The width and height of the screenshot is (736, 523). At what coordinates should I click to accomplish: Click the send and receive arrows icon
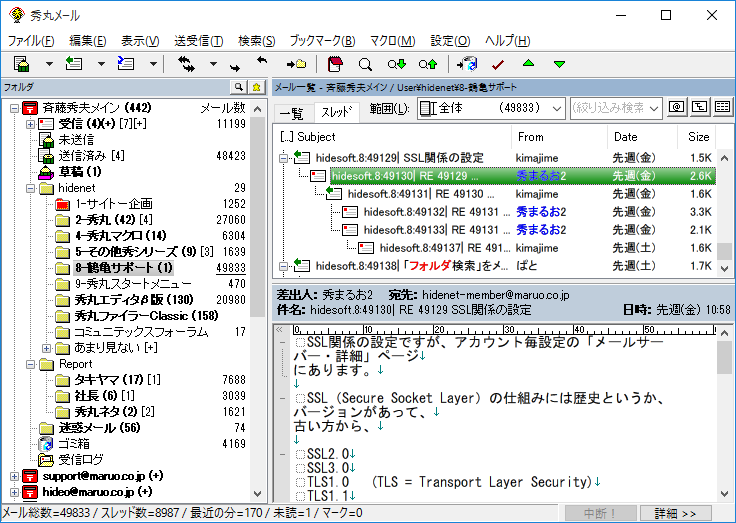pos(185,64)
